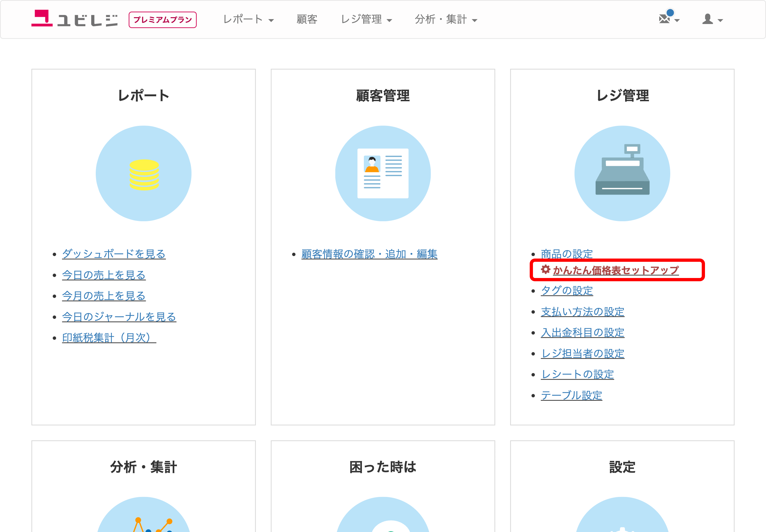Click the プレミアムプラン badge
The image size is (766, 532).
coord(163,20)
